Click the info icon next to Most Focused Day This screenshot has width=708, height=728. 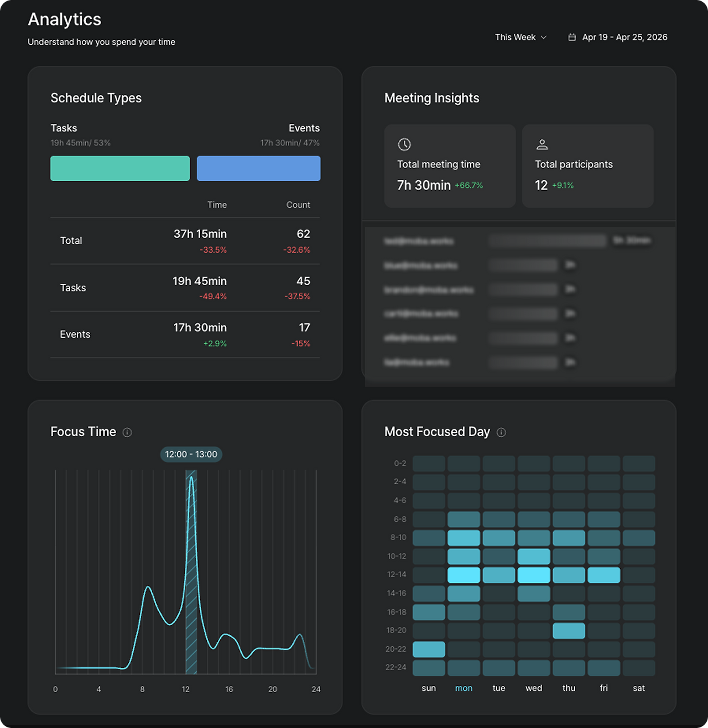point(501,432)
